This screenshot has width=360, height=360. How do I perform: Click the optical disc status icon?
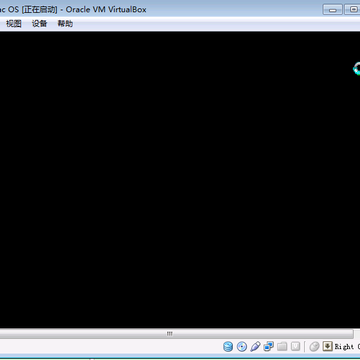pyautogui.click(x=242, y=347)
